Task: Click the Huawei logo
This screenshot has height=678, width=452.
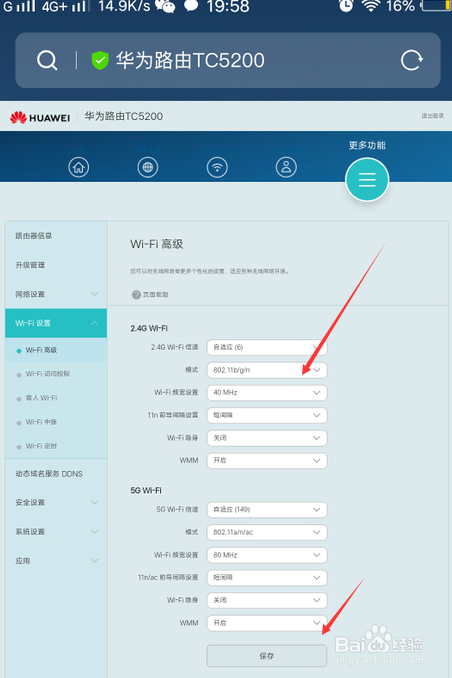Action: (40, 117)
